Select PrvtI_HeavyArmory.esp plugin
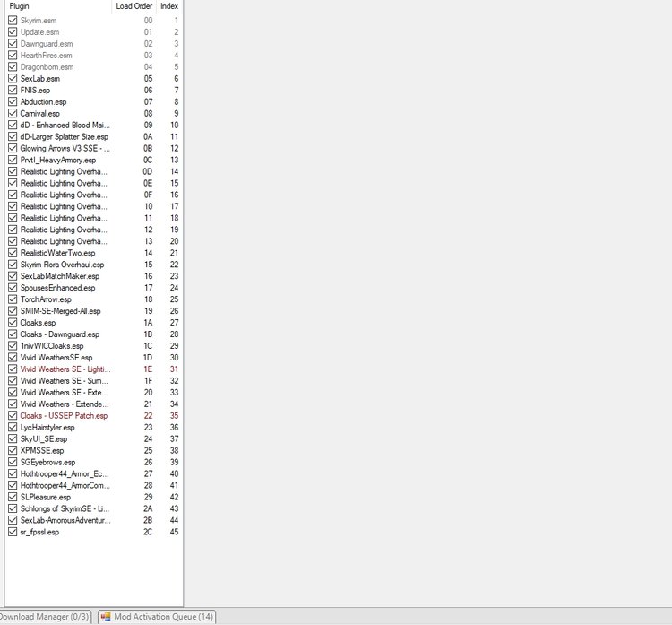Viewport: 672px width, 625px height. [58, 160]
